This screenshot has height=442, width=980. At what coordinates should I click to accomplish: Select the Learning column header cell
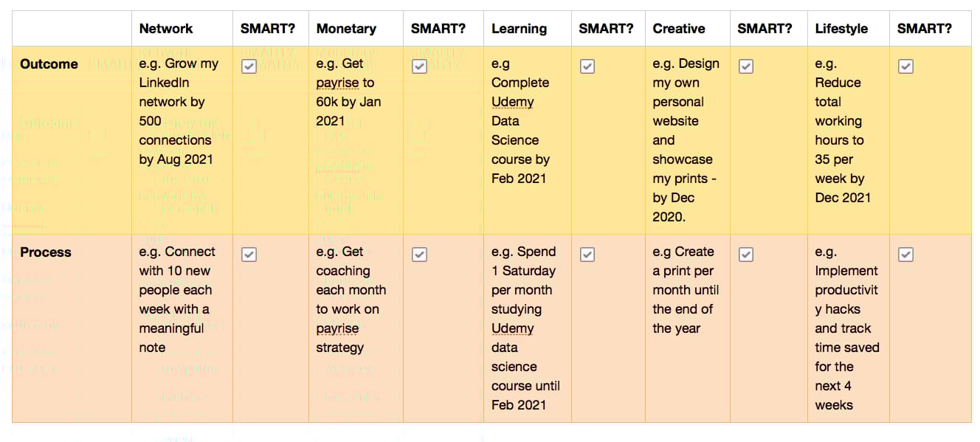point(520,29)
